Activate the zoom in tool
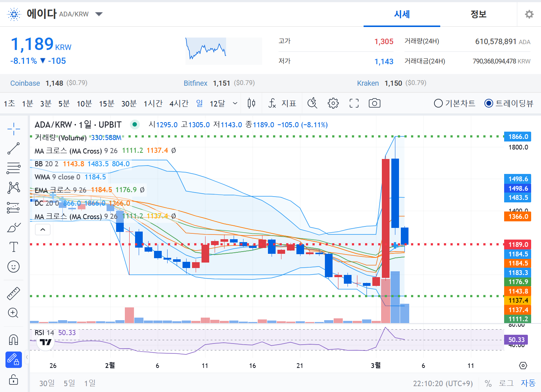The width and height of the screenshot is (541, 392). click(x=14, y=313)
